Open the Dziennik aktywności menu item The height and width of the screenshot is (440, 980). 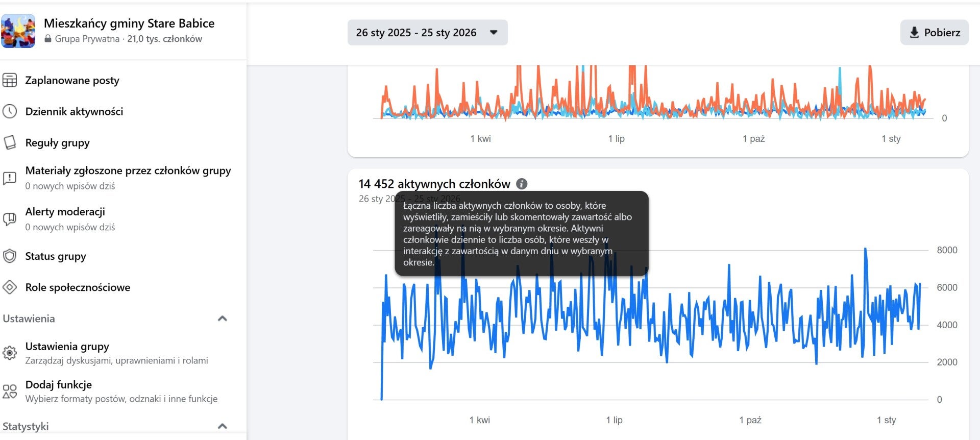(122, 111)
